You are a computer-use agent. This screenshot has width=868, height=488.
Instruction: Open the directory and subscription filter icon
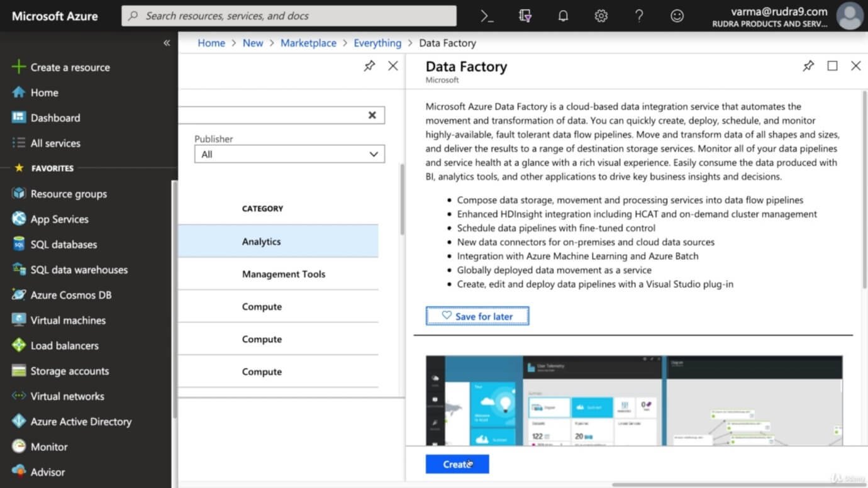[525, 16]
